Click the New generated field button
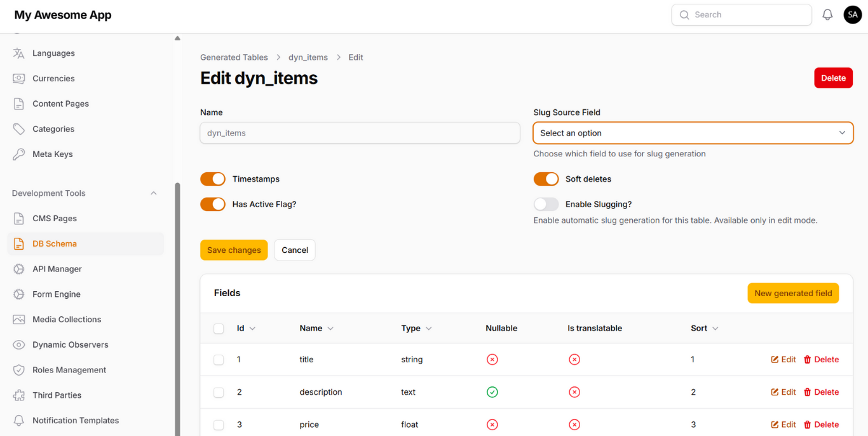 (x=793, y=294)
